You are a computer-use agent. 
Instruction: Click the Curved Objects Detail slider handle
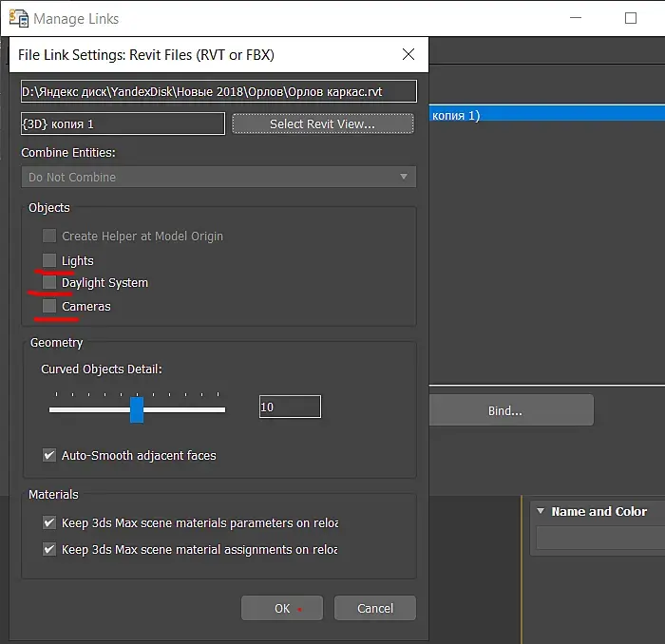(x=137, y=409)
